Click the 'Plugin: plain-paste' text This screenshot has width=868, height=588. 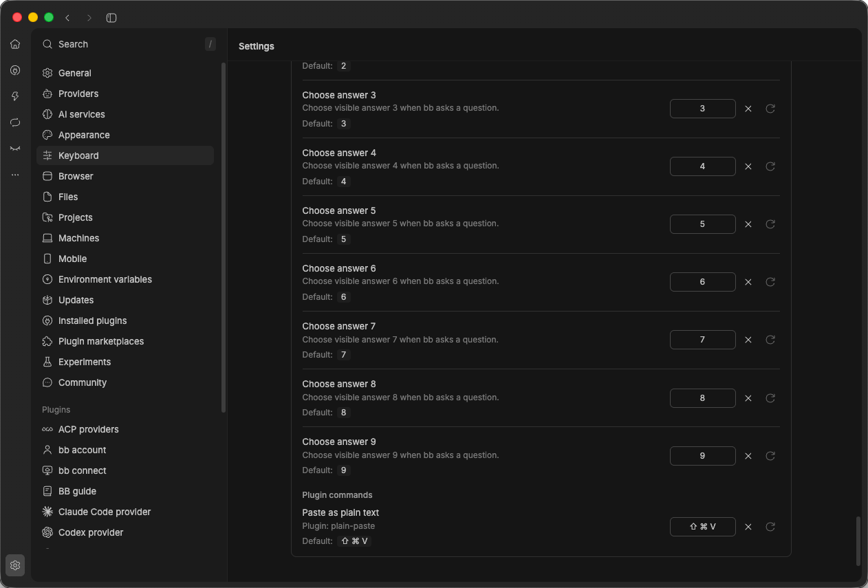[x=338, y=526]
